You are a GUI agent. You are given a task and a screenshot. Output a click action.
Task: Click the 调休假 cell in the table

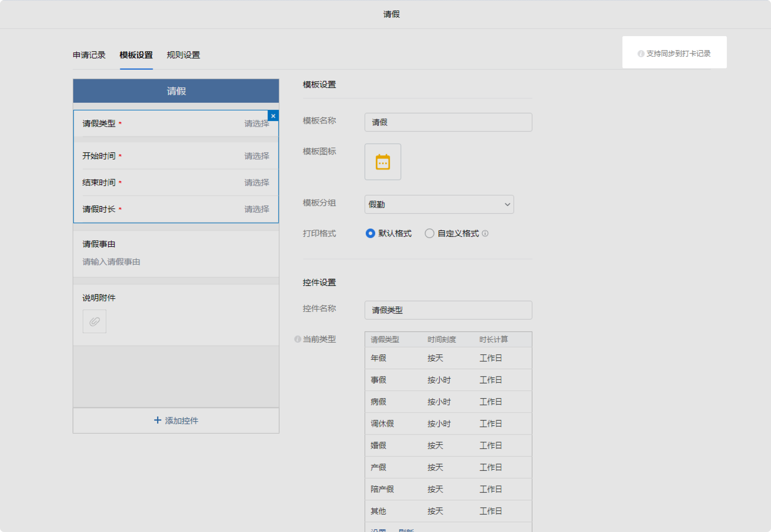click(382, 424)
